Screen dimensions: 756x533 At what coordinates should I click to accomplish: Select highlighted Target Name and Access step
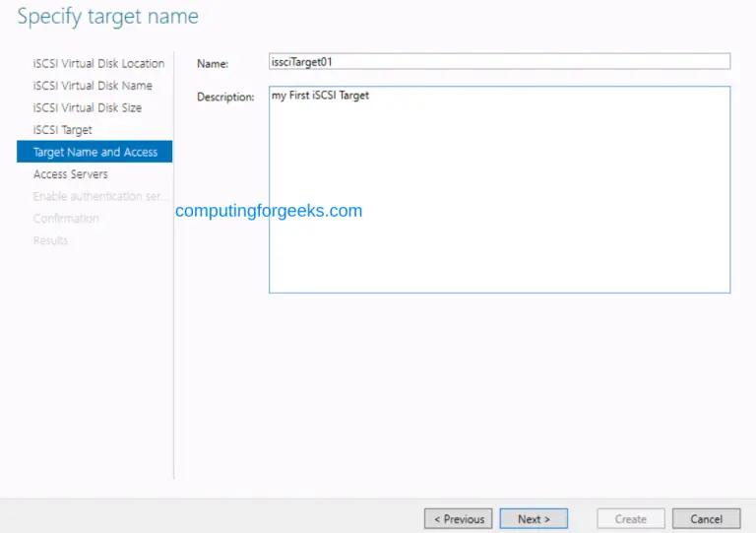click(94, 152)
